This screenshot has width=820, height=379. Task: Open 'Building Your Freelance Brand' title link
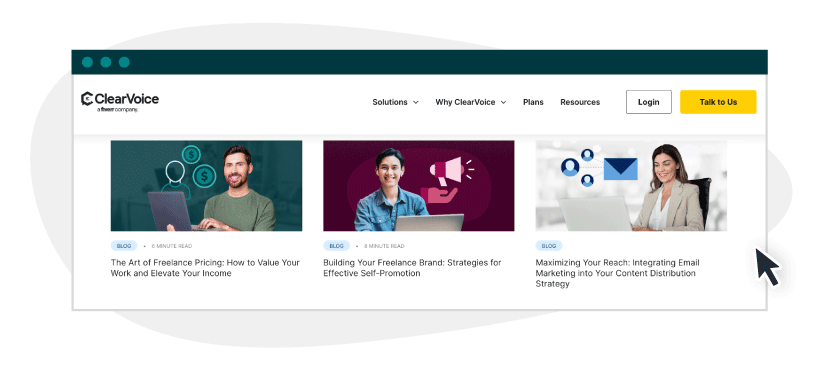tap(412, 268)
